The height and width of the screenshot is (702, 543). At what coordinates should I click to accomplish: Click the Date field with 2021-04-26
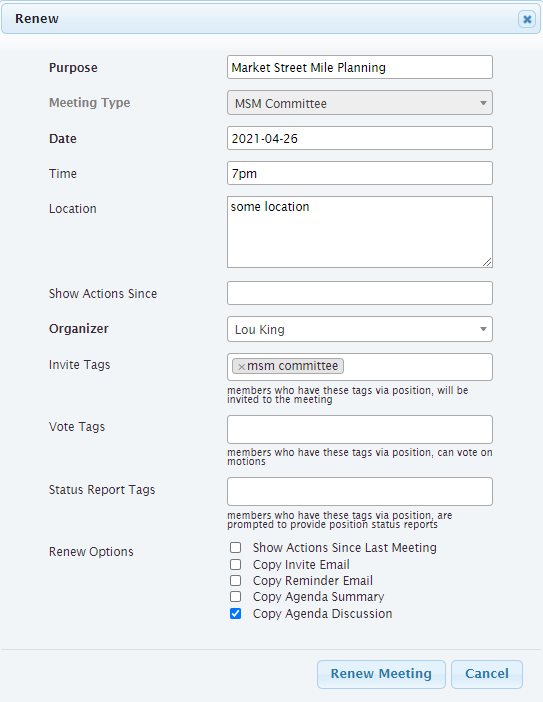[x=360, y=138]
